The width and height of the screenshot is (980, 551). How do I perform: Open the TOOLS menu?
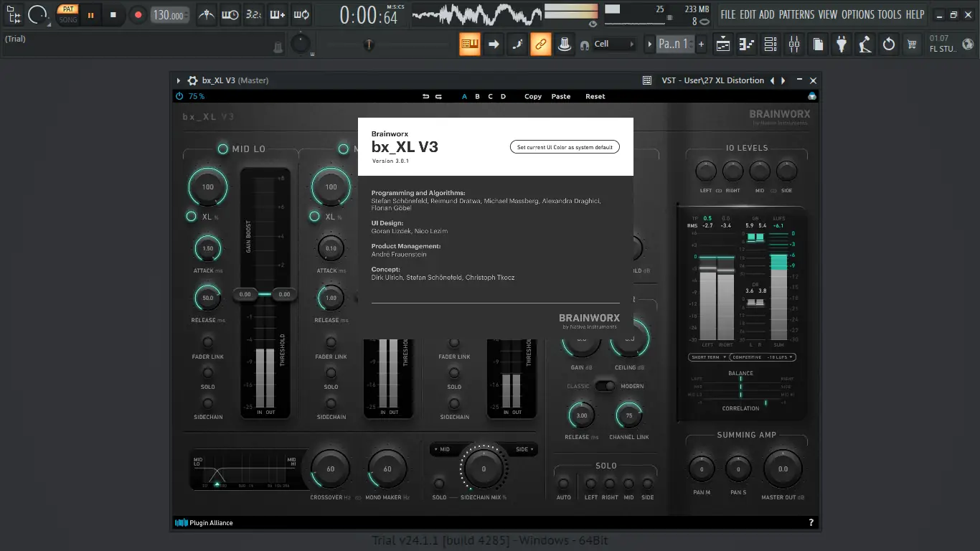(890, 14)
